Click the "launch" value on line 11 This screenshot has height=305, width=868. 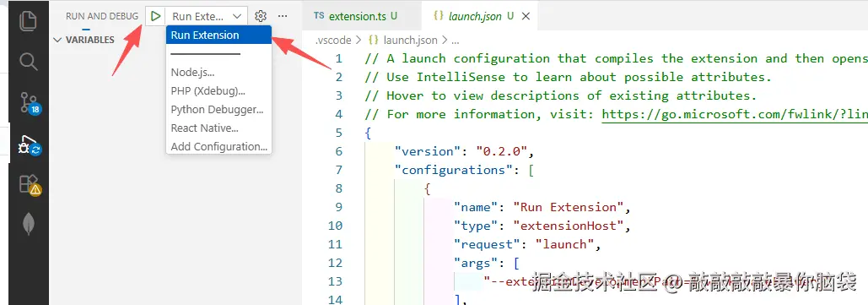tap(564, 244)
